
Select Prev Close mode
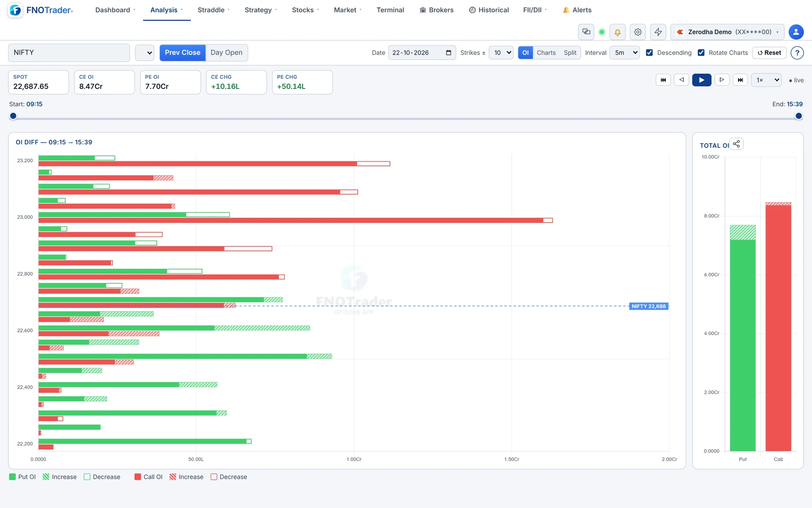[x=183, y=52]
